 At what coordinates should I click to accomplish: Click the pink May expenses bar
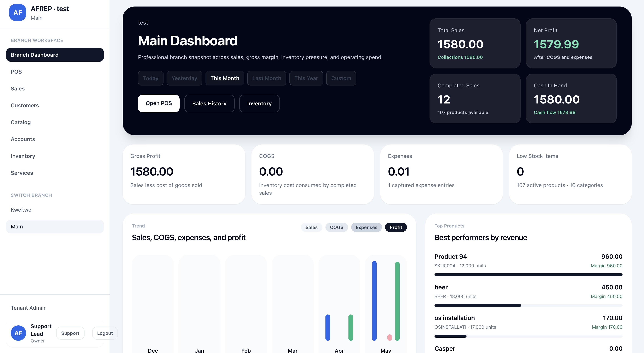(389, 337)
